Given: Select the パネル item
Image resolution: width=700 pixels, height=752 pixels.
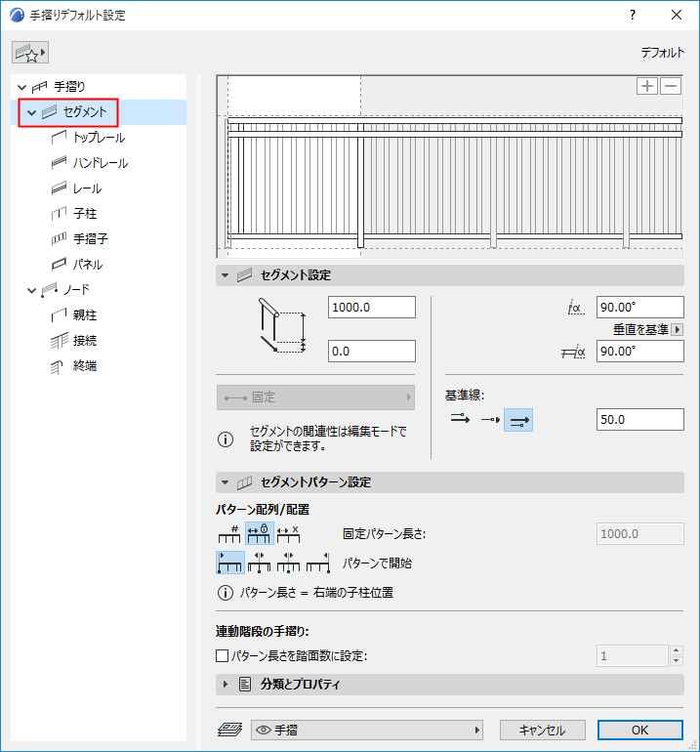Looking at the screenshot, I should tap(88, 265).
